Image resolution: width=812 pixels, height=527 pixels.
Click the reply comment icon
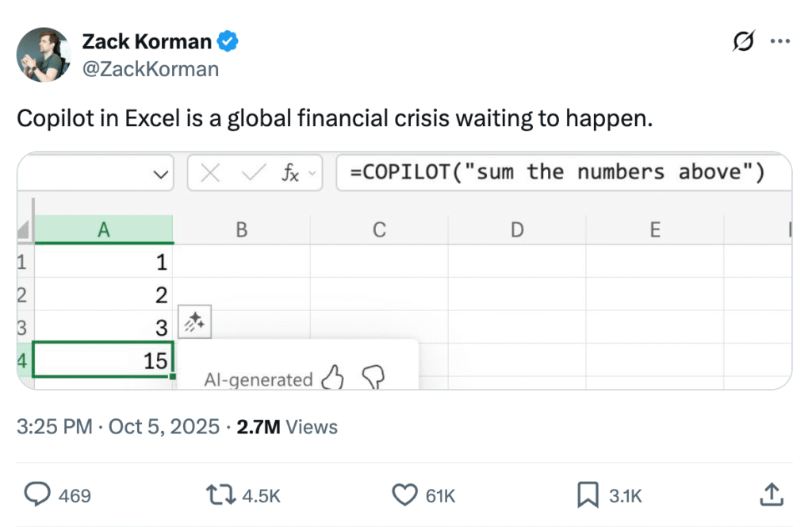pos(36,495)
